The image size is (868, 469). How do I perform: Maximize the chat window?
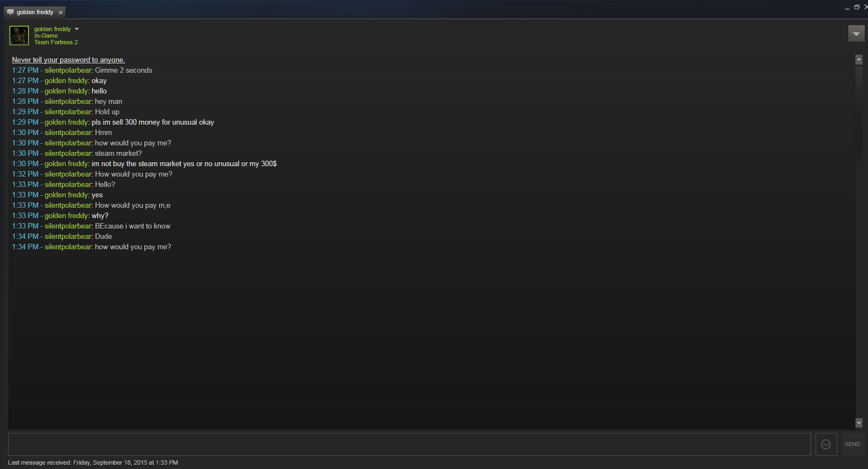tap(857, 7)
